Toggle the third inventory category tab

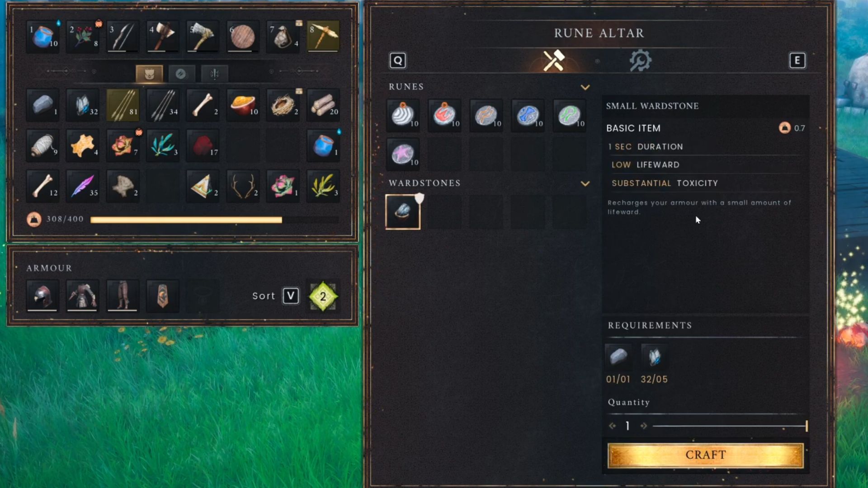click(214, 74)
